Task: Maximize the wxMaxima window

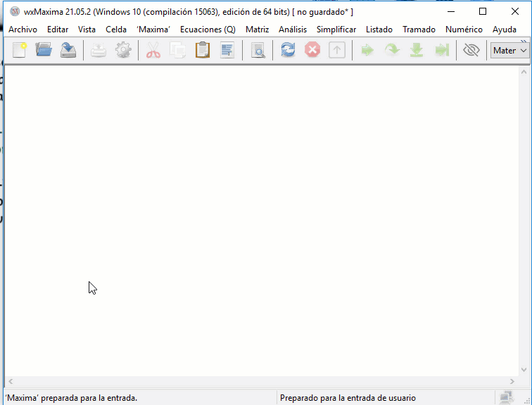Action: tap(483, 11)
